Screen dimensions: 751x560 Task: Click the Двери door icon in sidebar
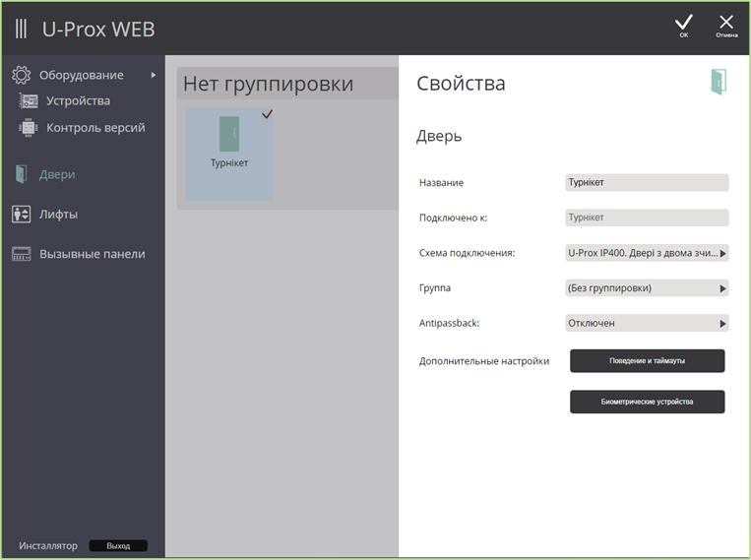[21, 174]
